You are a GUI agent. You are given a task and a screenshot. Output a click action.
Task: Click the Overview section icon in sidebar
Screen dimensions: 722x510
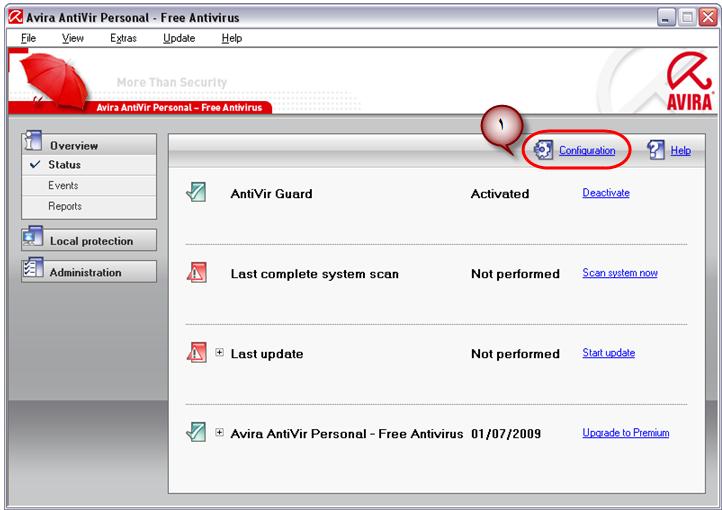(32, 144)
